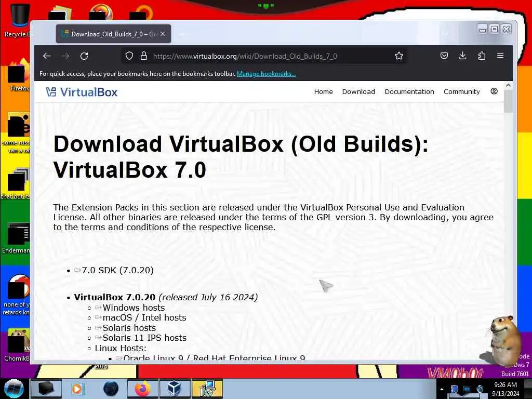The width and height of the screenshot is (532, 399).
Task: Show hidden system tray icons
Action: click(442, 389)
